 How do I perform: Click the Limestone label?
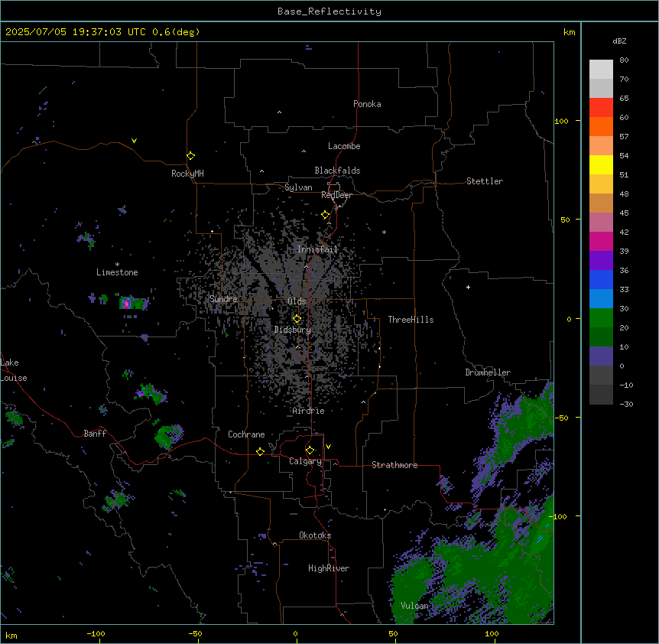click(117, 272)
